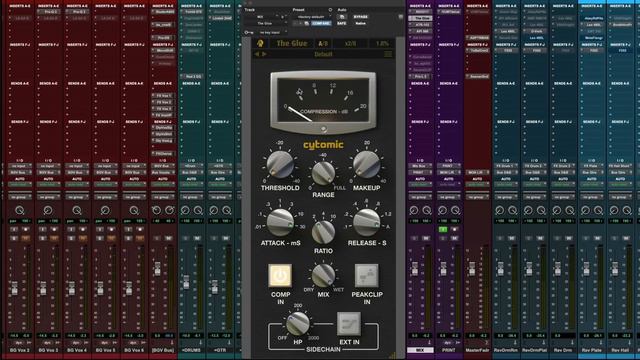Select the MasterFadr track name
This screenshot has height=360, width=640.
pyautogui.click(x=477, y=350)
